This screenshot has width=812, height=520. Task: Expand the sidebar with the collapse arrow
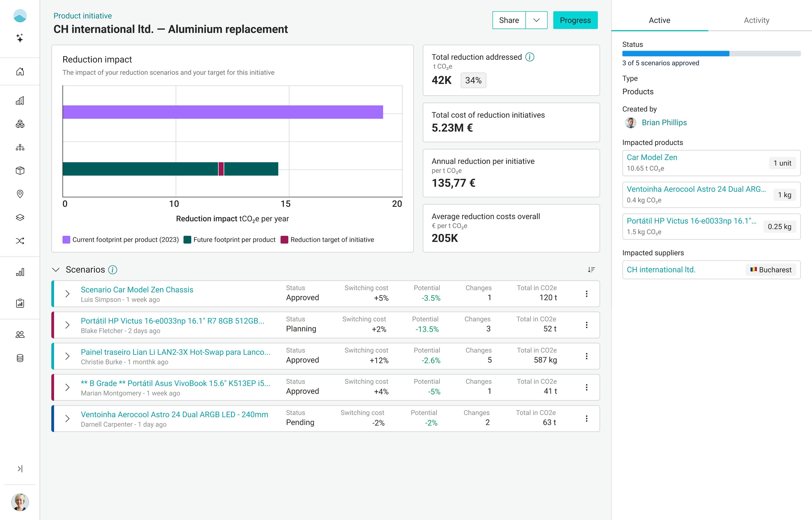point(20,469)
